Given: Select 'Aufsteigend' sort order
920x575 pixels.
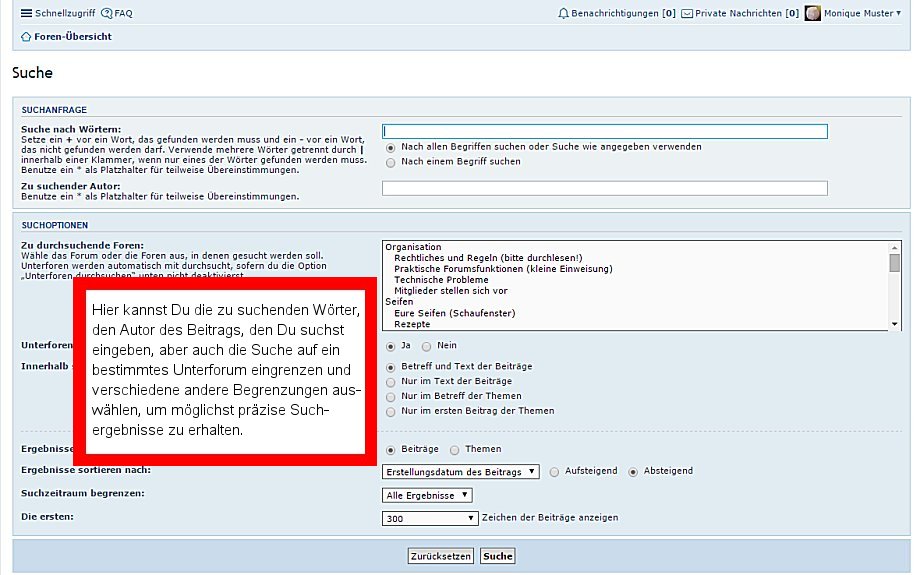Looking at the screenshot, I should coord(554,471).
